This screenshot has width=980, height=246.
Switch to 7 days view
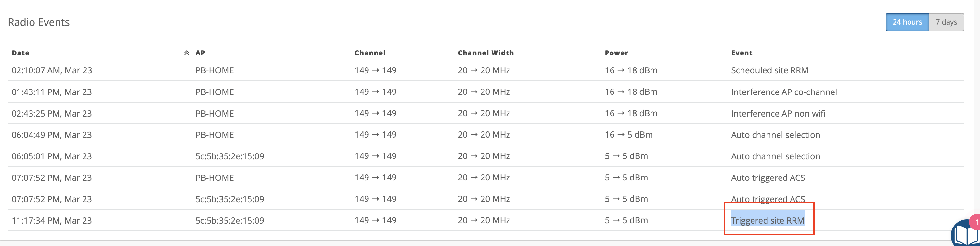(x=946, y=22)
